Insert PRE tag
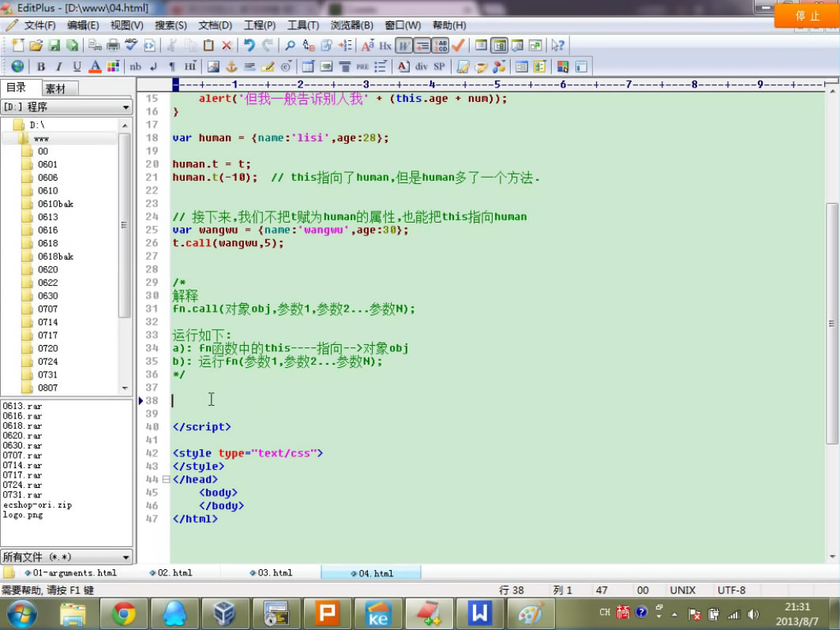Screen dimensions: 840x630 [362, 66]
